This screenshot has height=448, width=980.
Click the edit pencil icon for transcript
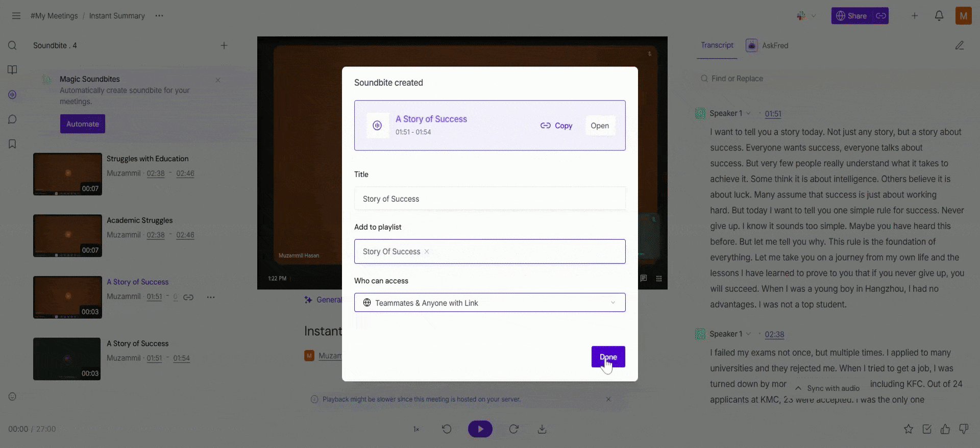pos(960,45)
